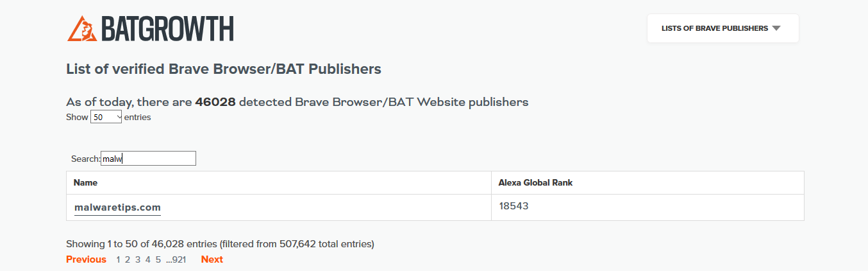Navigate to page 3
The width and height of the screenshot is (868, 271).
click(138, 259)
